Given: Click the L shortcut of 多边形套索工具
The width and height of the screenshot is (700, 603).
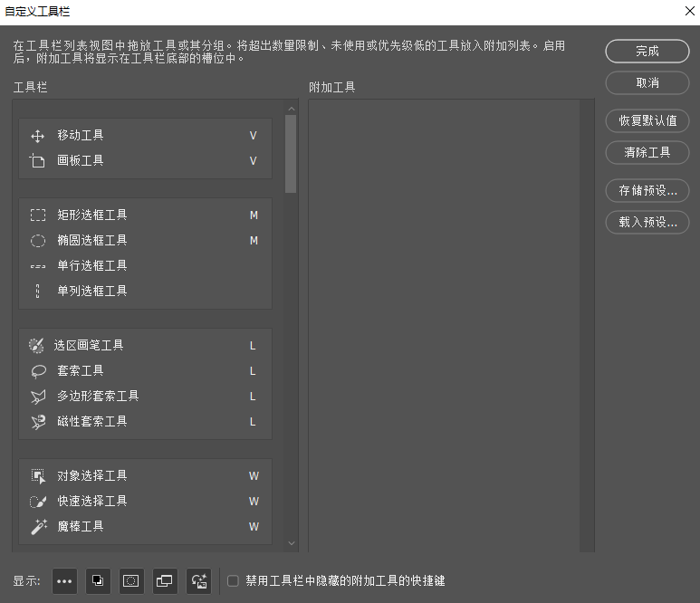Looking at the screenshot, I should click(x=253, y=397).
